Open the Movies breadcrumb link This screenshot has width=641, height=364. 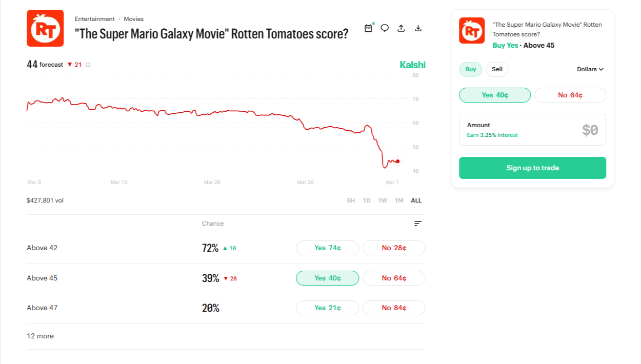click(133, 19)
